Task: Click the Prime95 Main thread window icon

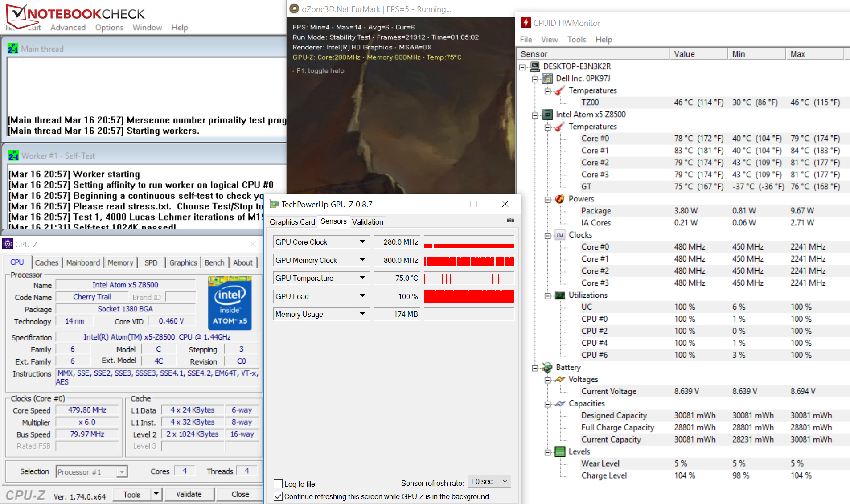Action: click(13, 49)
